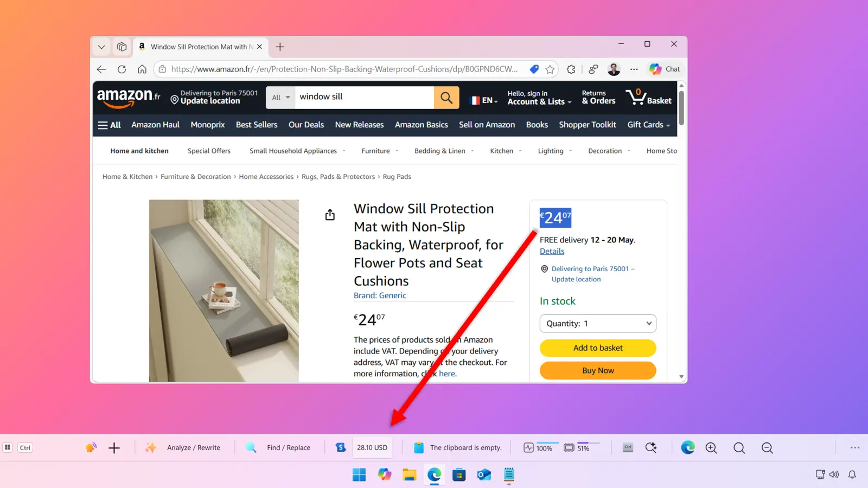
Task: Expand the Account & Lists menu
Action: (x=539, y=98)
